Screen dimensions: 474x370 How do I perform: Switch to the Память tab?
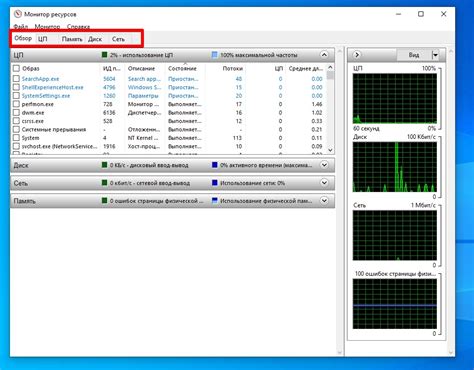click(x=72, y=39)
